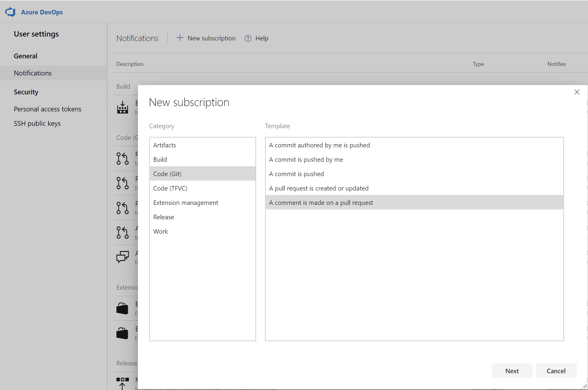This screenshot has height=390, width=588.
Task: Click the Cancel button
Action: point(556,371)
